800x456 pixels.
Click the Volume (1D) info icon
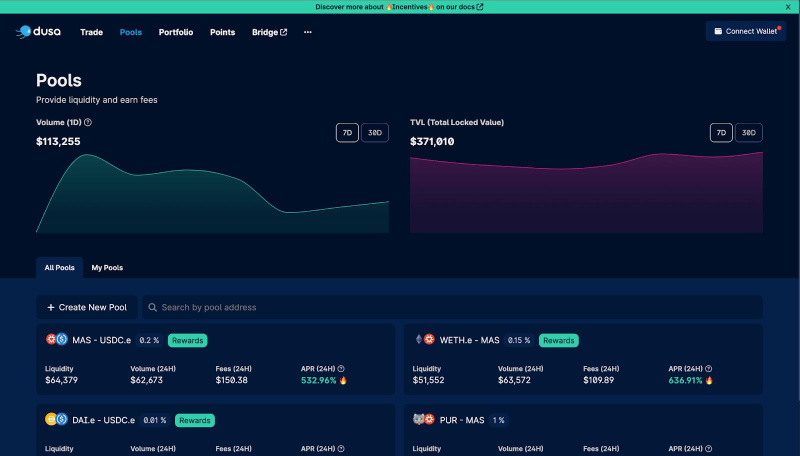click(88, 122)
